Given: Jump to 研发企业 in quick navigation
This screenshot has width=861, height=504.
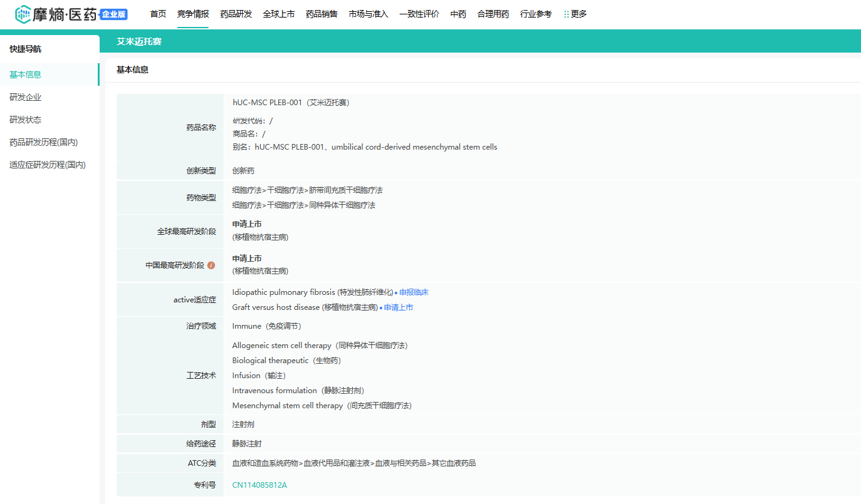Looking at the screenshot, I should (x=26, y=97).
